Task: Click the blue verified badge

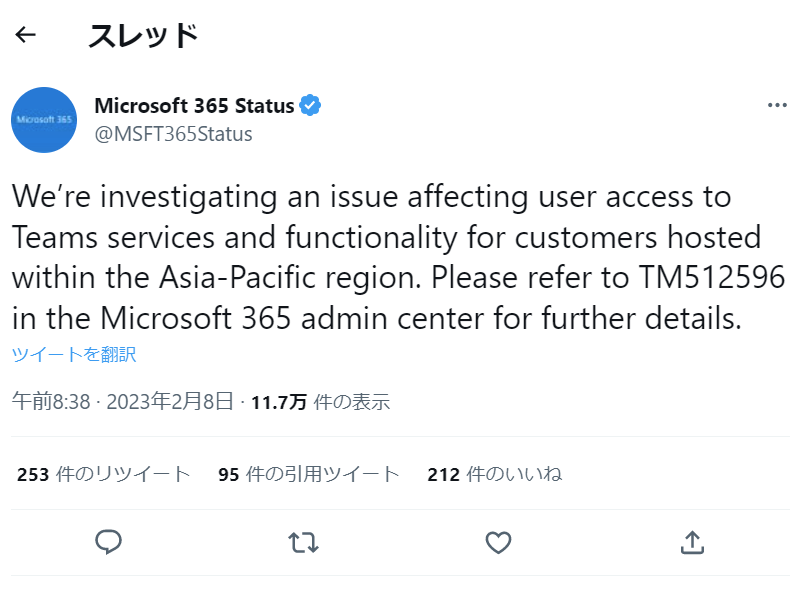Action: click(x=310, y=106)
